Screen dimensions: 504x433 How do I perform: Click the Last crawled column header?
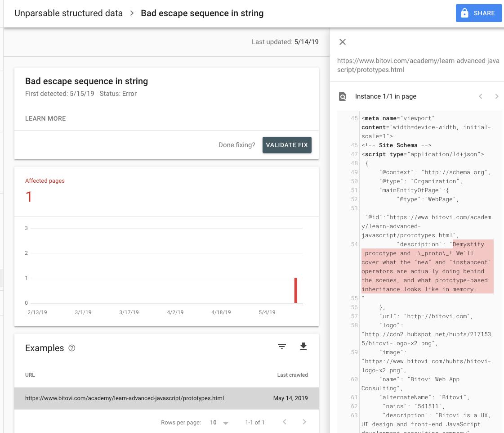tap(293, 375)
